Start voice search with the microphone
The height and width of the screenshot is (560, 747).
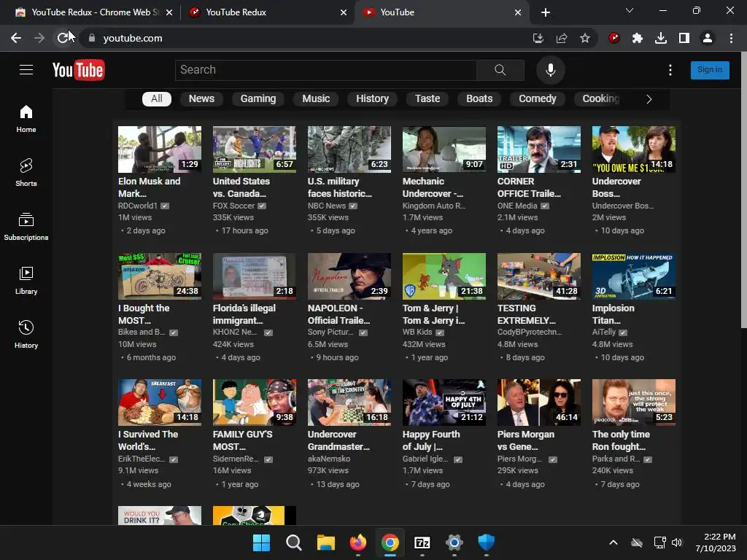point(550,70)
